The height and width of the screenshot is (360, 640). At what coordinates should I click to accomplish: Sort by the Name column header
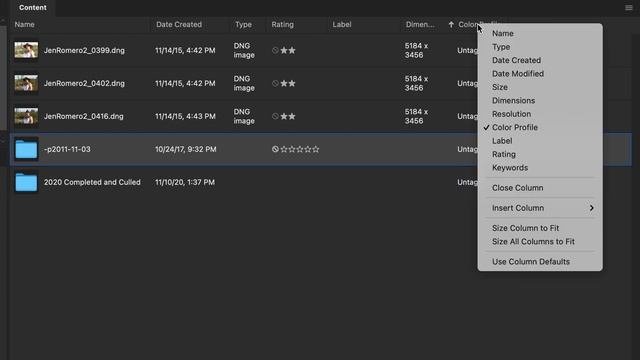[x=24, y=24]
